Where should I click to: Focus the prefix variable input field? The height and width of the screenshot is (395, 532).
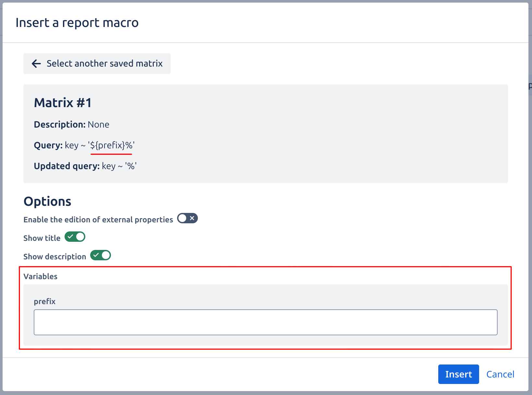(x=265, y=322)
